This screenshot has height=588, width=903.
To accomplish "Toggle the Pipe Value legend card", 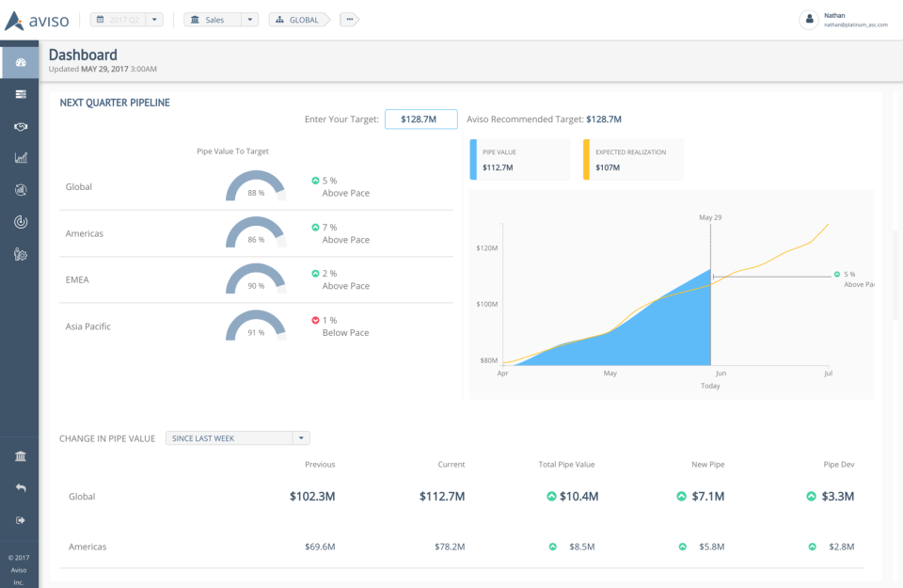I will click(520, 160).
